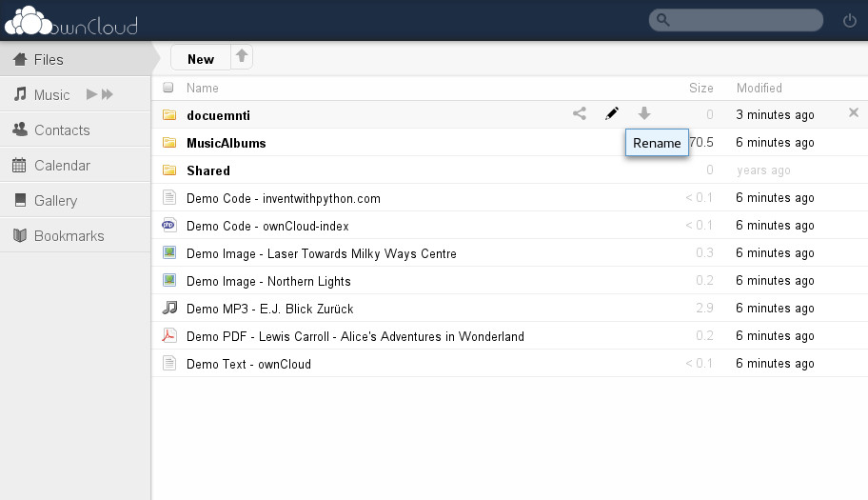Delete docuemnti using the X icon
The width and height of the screenshot is (868, 500).
854,113
